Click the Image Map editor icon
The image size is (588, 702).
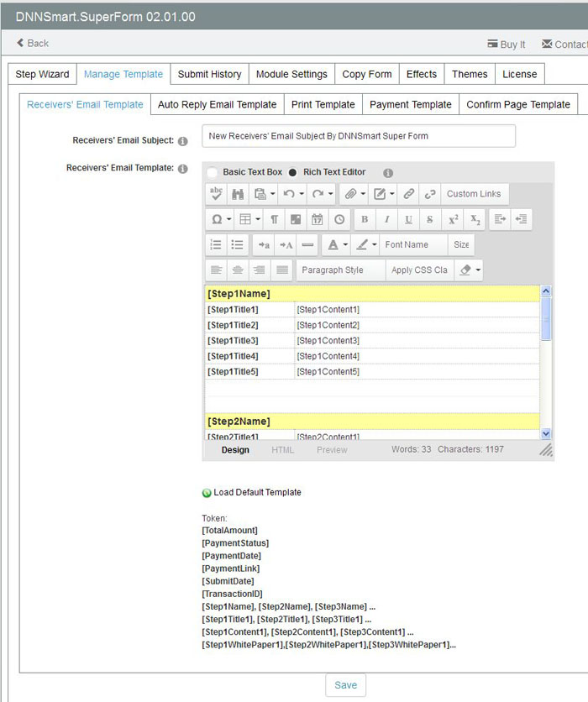(296, 219)
